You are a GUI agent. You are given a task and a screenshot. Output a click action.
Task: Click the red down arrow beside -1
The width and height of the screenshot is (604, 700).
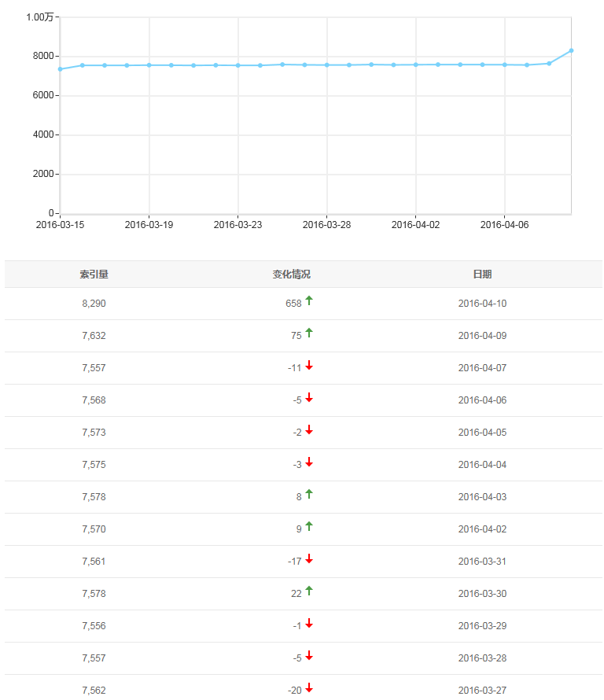[x=309, y=623]
